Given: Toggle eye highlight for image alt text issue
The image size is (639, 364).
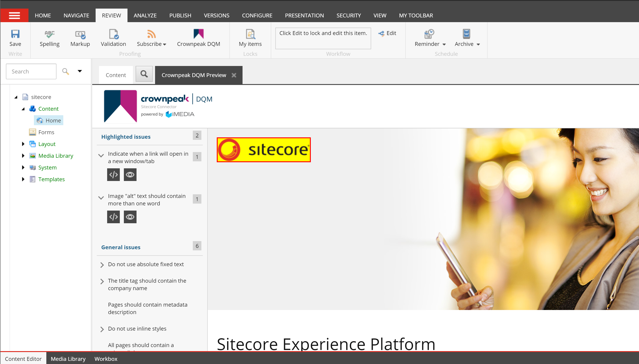Looking at the screenshot, I should pos(130,217).
